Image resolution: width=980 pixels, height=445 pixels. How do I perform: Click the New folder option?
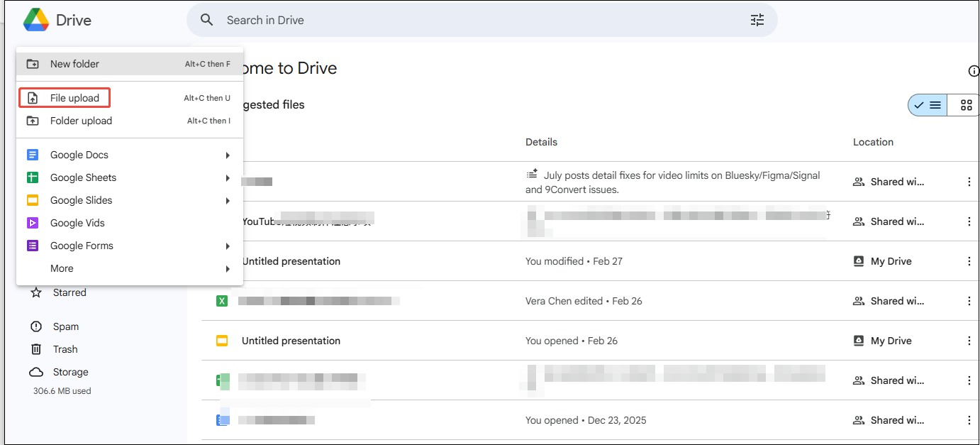(73, 63)
